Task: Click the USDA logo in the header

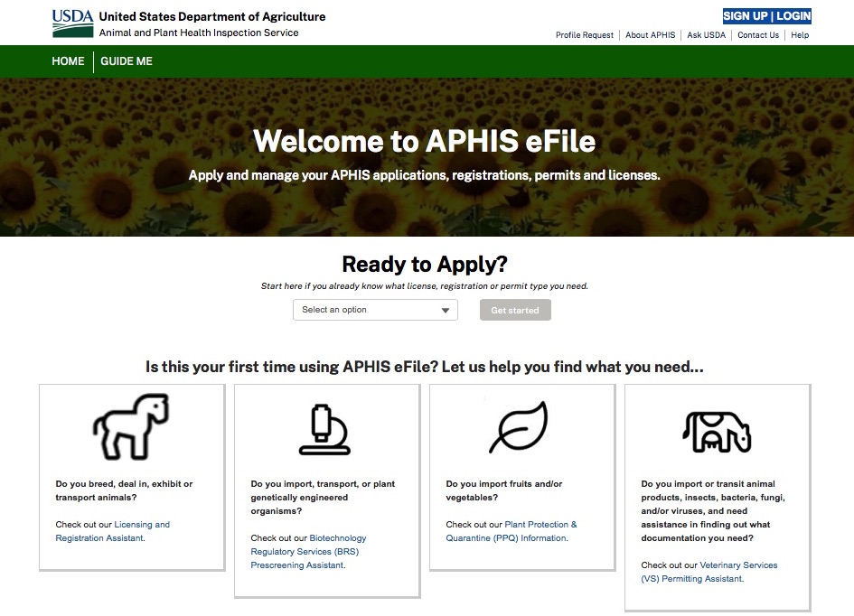Action: pyautogui.click(x=73, y=23)
